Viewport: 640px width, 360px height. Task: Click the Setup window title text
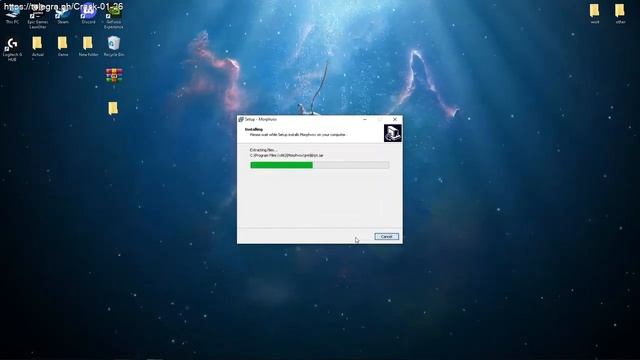coord(261,119)
